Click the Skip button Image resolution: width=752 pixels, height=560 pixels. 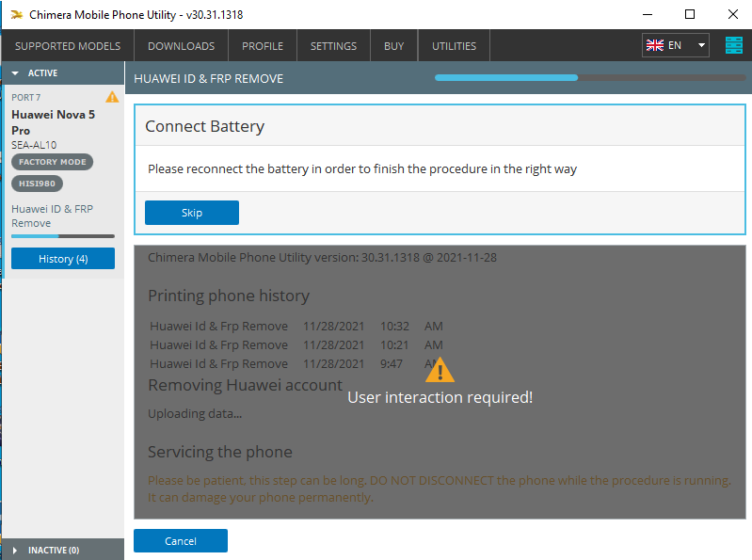192,213
